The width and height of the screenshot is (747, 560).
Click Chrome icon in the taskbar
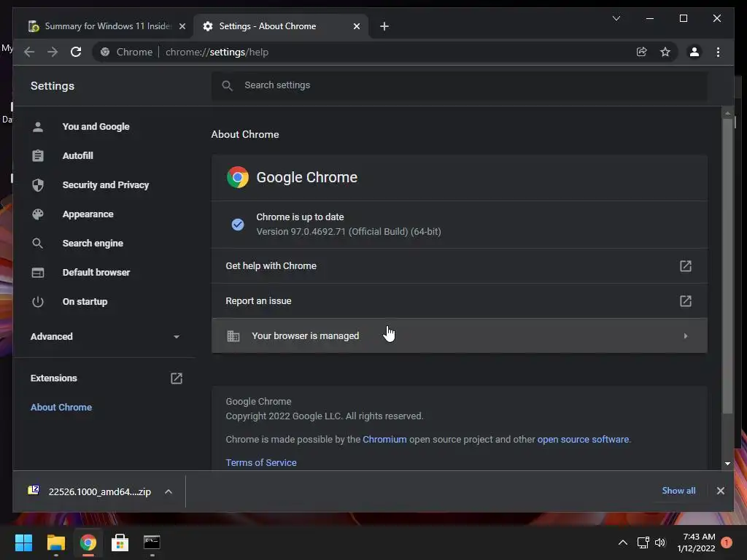coord(88,542)
